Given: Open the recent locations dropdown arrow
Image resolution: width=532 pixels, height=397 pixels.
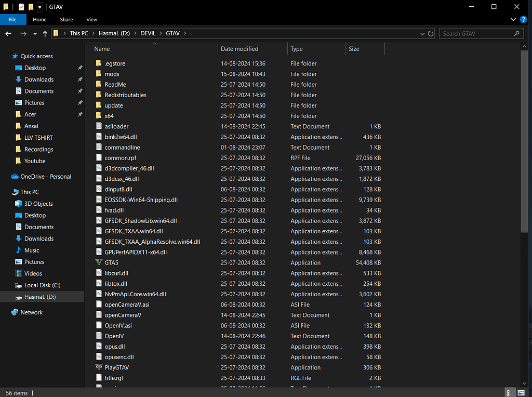Looking at the screenshot, I should pos(35,34).
